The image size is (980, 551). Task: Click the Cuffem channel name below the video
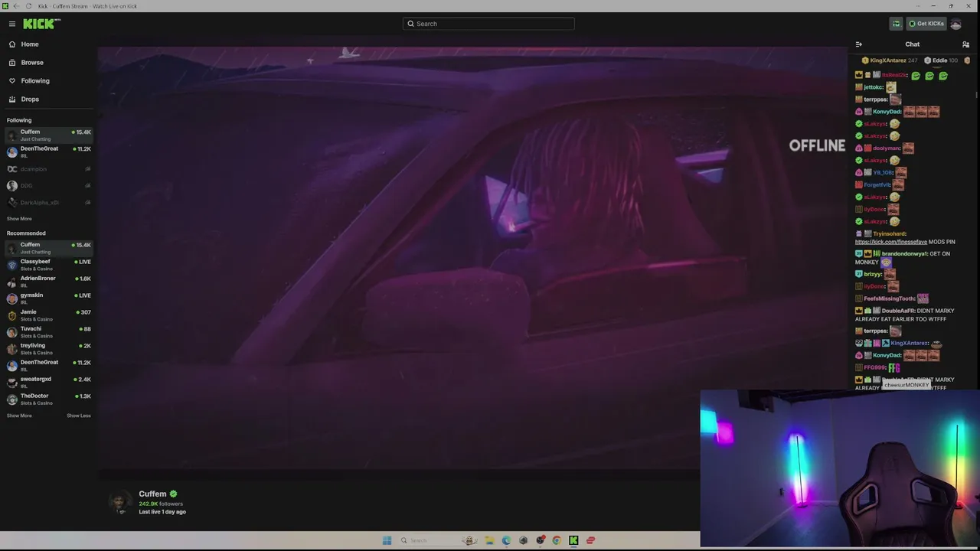click(152, 494)
